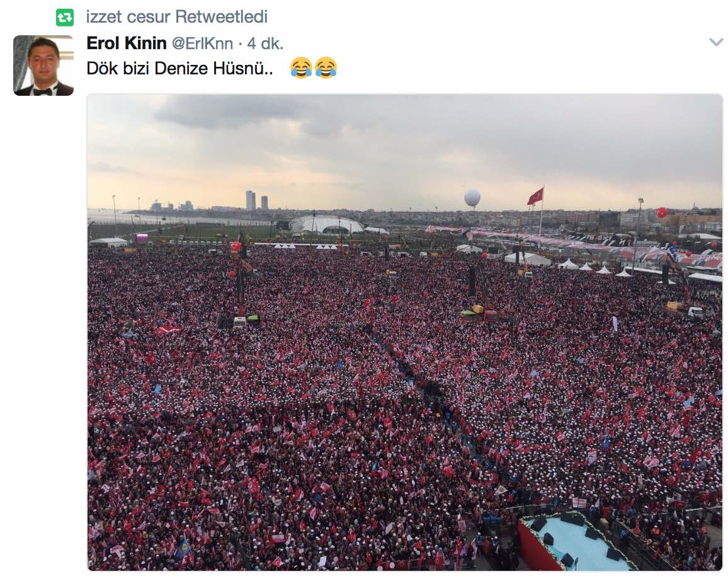This screenshot has height=586, width=728.
Task: Click the tweet text Dök bizi Denize Hüsnü
Action: (179, 68)
